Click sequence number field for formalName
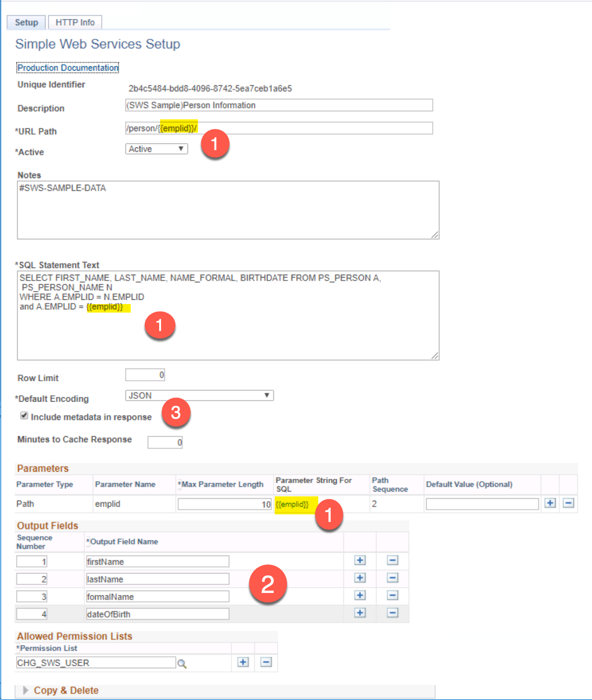This screenshot has height=700, width=592. click(x=32, y=597)
